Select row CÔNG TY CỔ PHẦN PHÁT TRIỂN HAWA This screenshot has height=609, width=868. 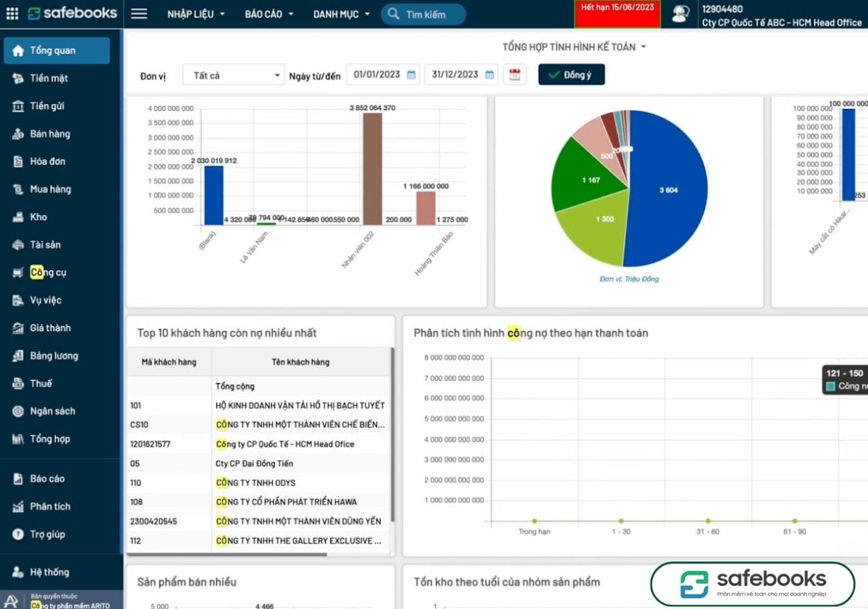258,502
